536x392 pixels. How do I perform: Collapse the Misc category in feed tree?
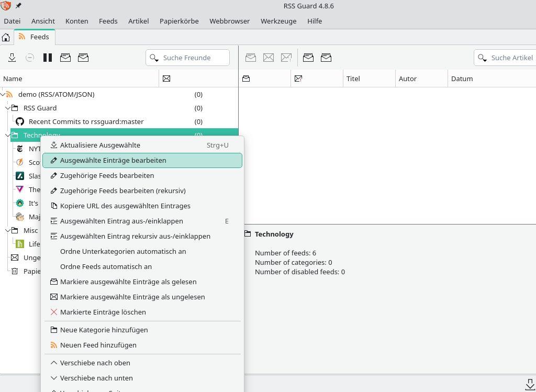coord(7,230)
